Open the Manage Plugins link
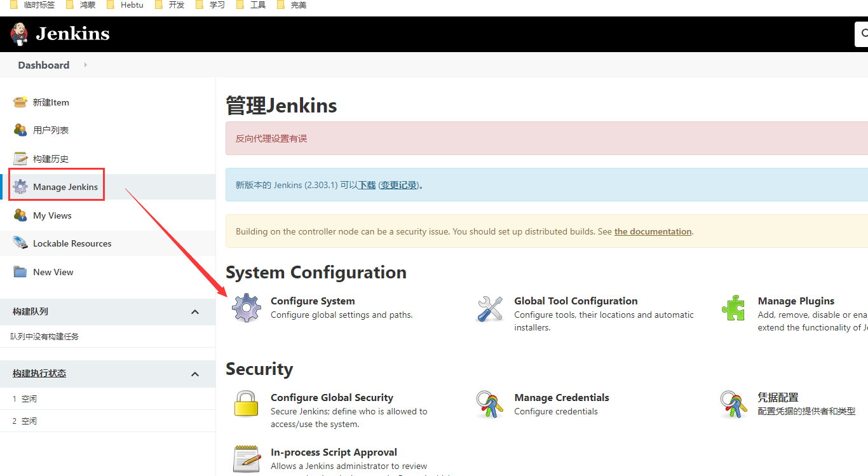868x476 pixels. coord(796,301)
